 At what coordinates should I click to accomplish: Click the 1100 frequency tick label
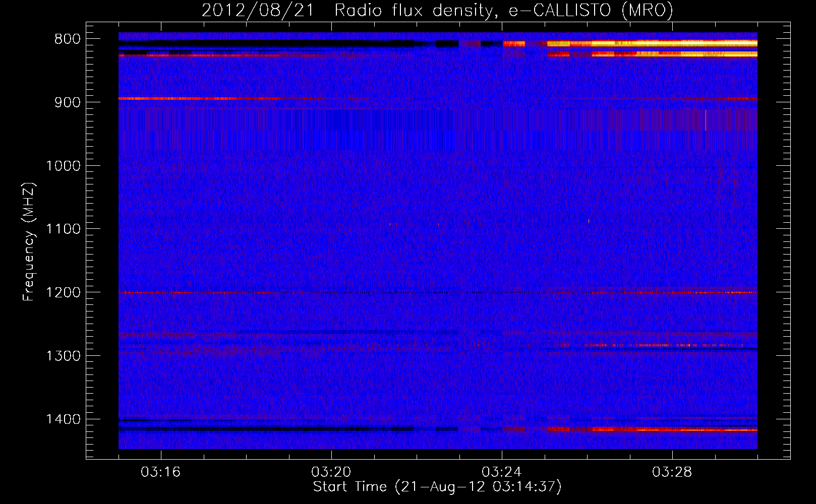[x=63, y=229]
